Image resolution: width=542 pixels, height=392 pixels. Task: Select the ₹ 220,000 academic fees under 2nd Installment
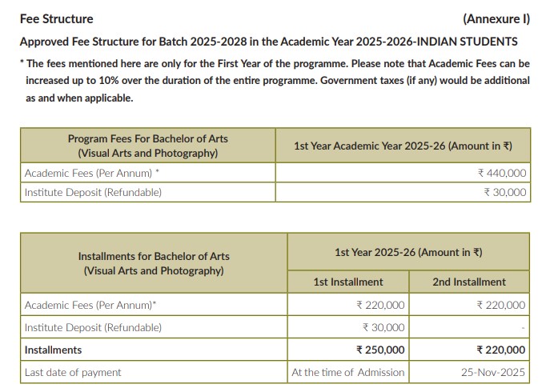tap(500, 305)
